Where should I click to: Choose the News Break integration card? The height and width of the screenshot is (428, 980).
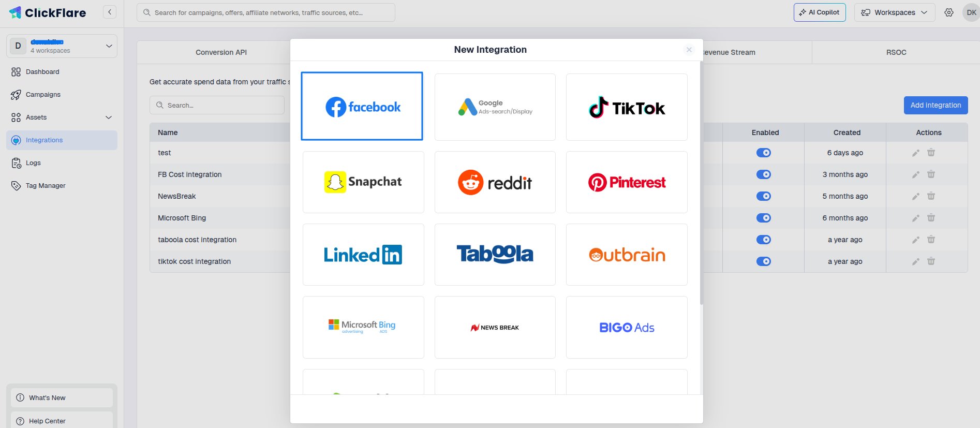[495, 327]
